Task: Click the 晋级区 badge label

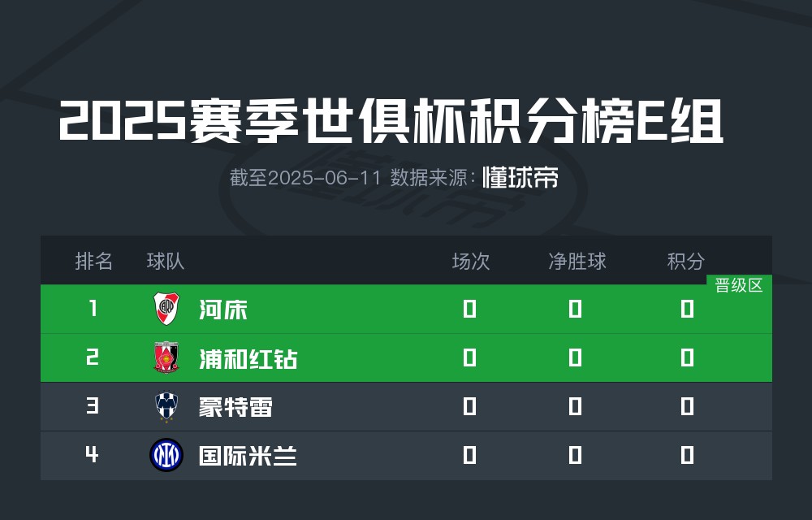Action: pyautogui.click(x=739, y=285)
